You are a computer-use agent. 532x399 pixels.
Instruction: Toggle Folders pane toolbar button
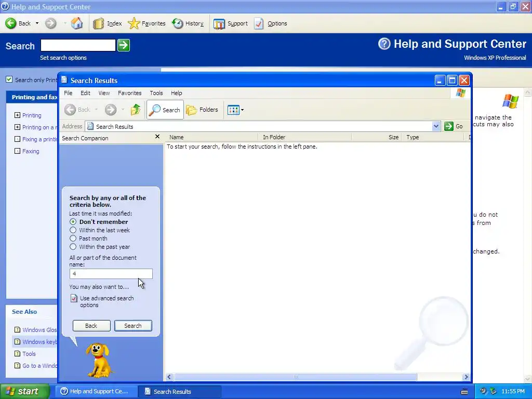pyautogui.click(x=202, y=110)
